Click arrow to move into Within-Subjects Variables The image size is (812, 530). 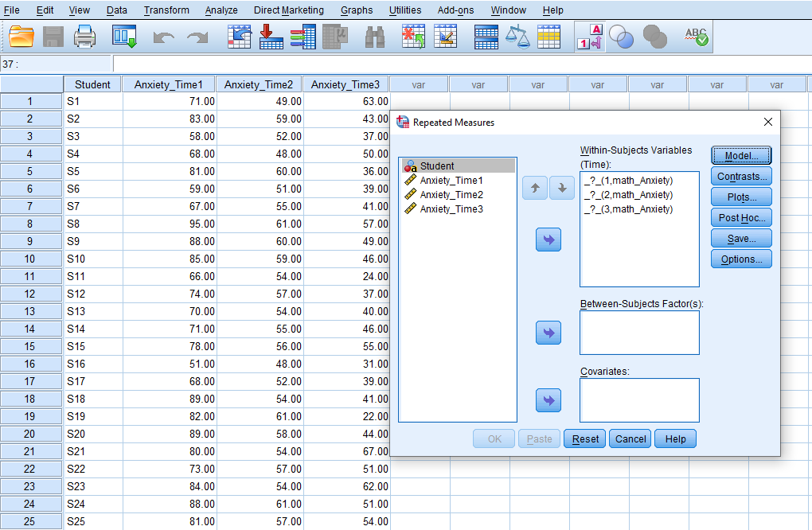pos(548,240)
